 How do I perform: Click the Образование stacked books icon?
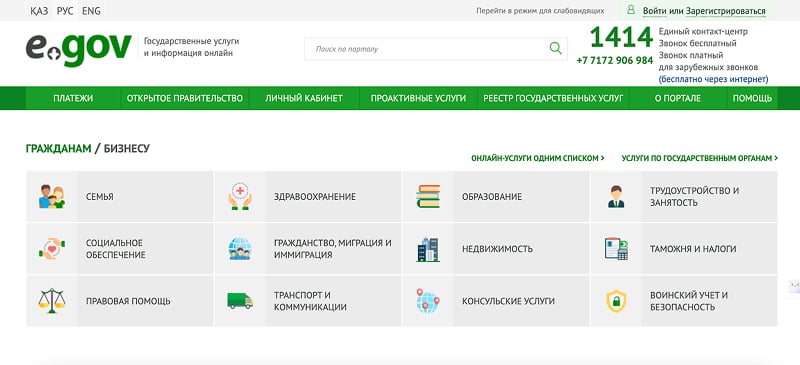click(x=428, y=197)
